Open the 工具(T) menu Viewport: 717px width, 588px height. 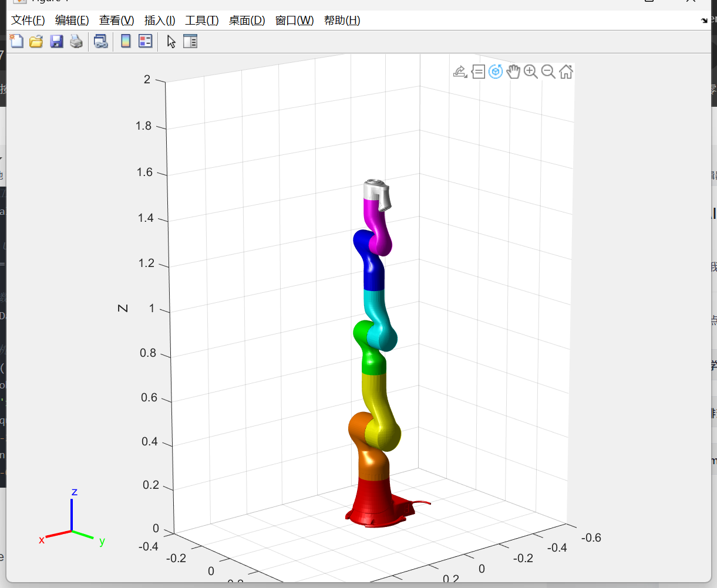(202, 21)
